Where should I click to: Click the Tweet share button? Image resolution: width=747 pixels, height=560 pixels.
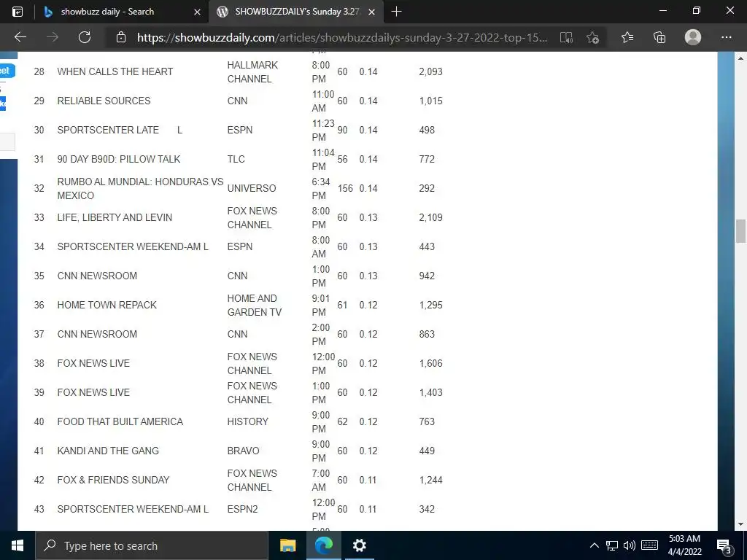7,71
